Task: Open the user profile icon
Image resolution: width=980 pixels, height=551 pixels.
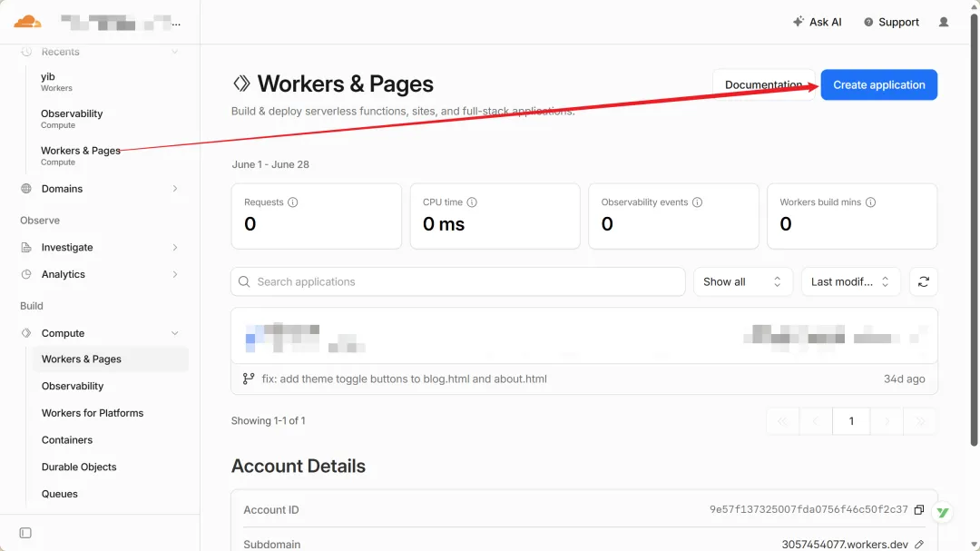Action: click(944, 22)
